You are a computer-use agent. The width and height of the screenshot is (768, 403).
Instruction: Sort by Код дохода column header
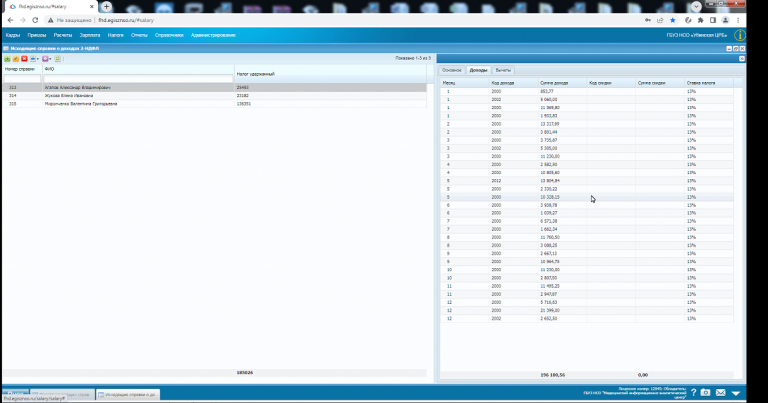(513, 83)
